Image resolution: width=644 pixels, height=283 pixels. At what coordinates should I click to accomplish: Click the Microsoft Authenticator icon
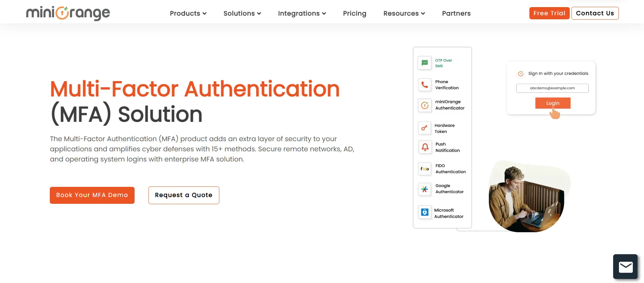[x=424, y=212]
